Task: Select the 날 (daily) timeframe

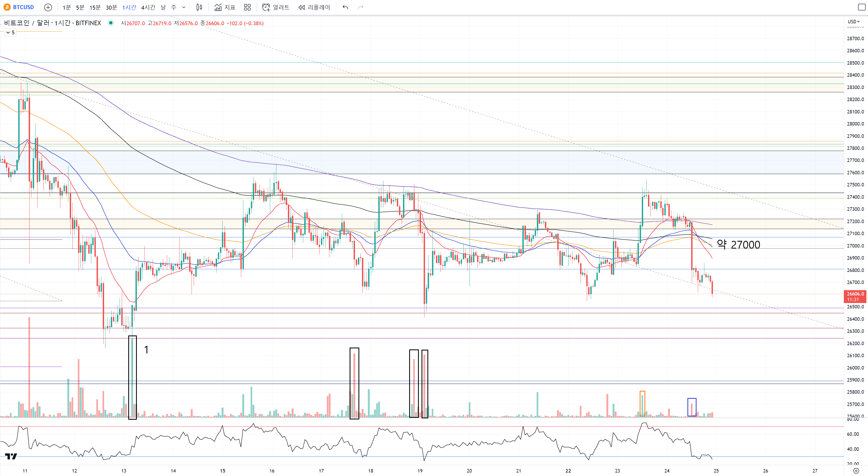Action: pyautogui.click(x=163, y=8)
